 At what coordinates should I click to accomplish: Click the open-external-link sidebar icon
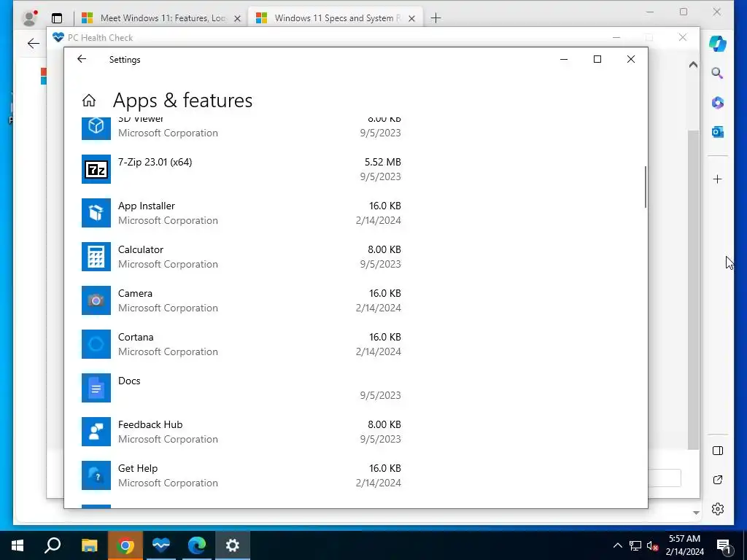tap(718, 480)
